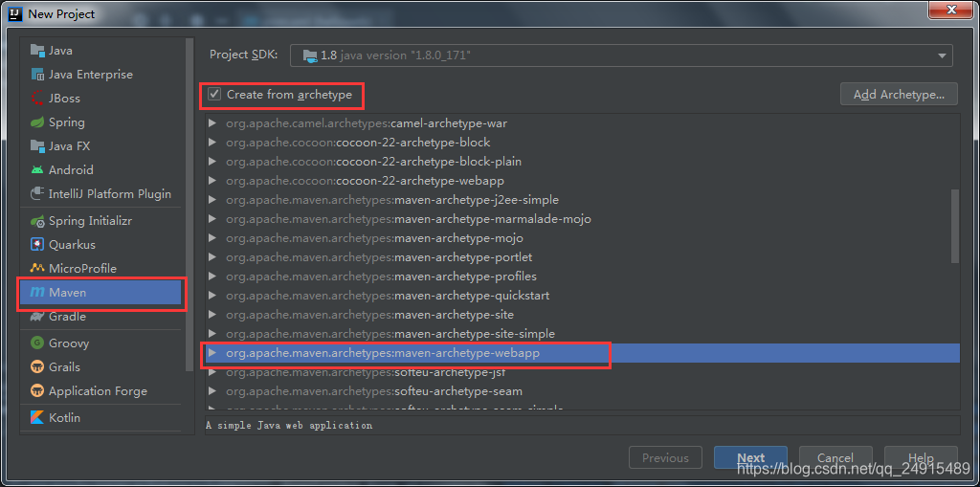The width and height of the screenshot is (980, 487).
Task: Close the New Project dialog
Action: [951, 10]
